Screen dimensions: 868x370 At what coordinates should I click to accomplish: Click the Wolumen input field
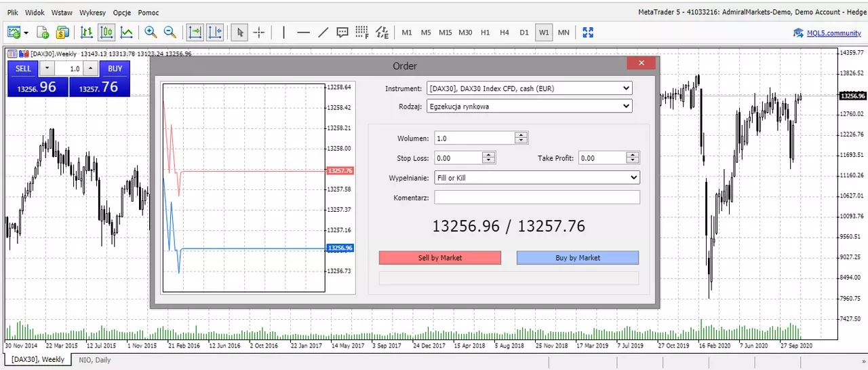click(474, 138)
